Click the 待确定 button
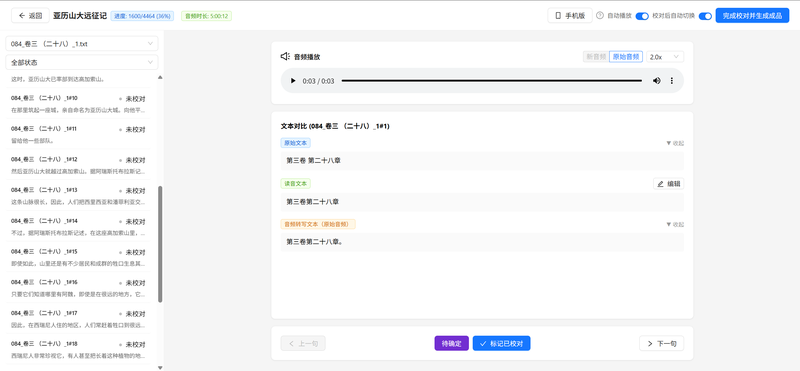The height and width of the screenshot is (371, 800). 452,343
